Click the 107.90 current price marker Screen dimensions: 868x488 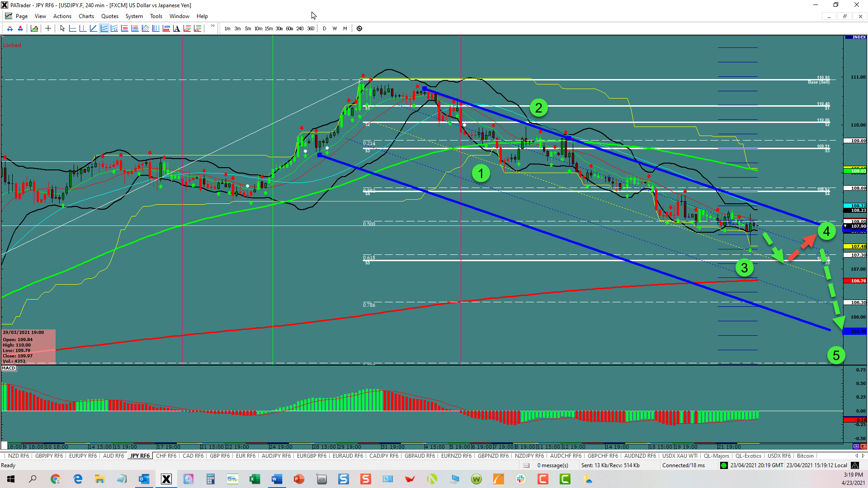856,226
